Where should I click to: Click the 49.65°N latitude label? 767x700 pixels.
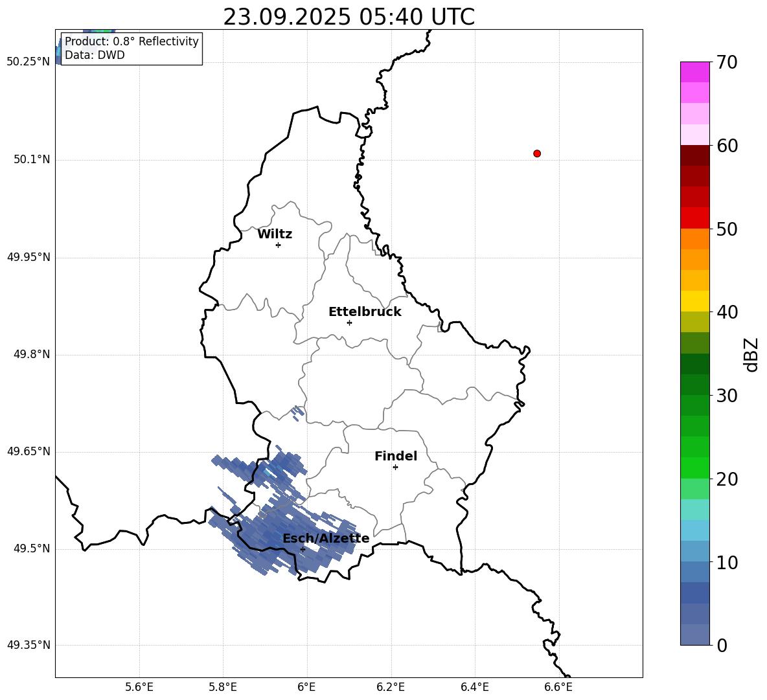pos(29,451)
